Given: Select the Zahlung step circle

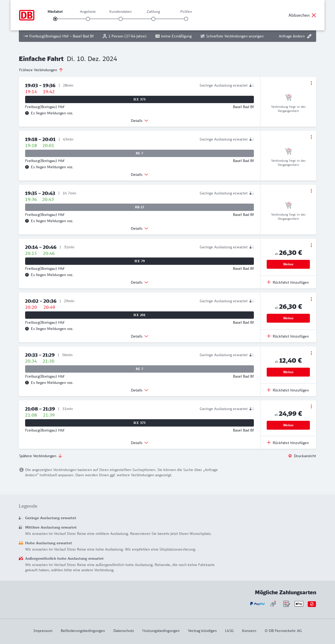Looking at the screenshot, I should coord(153,19).
